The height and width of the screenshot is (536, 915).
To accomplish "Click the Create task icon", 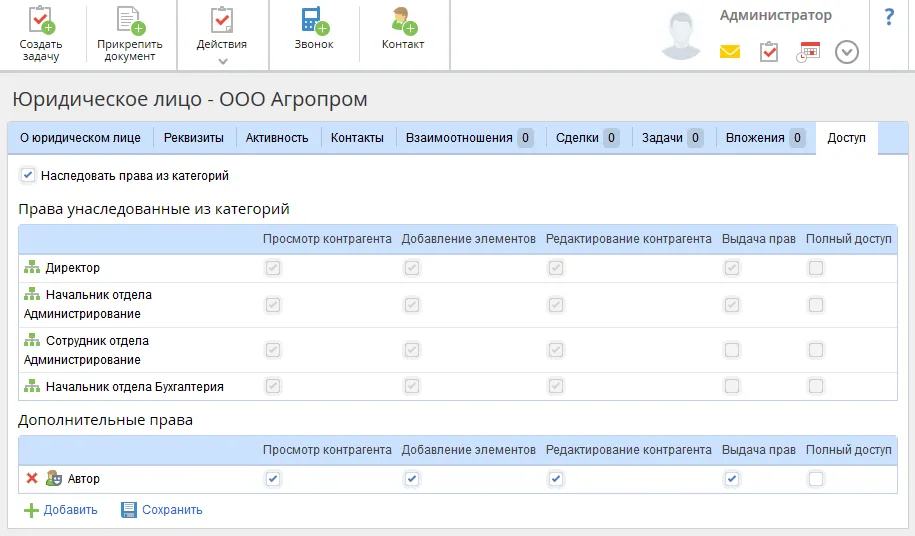I will (41, 20).
